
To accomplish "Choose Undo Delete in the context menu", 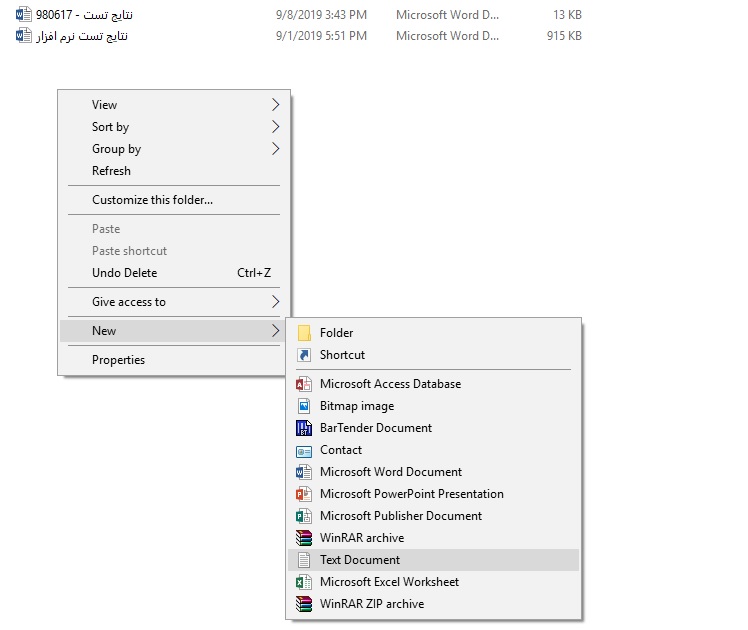I will coord(174,272).
